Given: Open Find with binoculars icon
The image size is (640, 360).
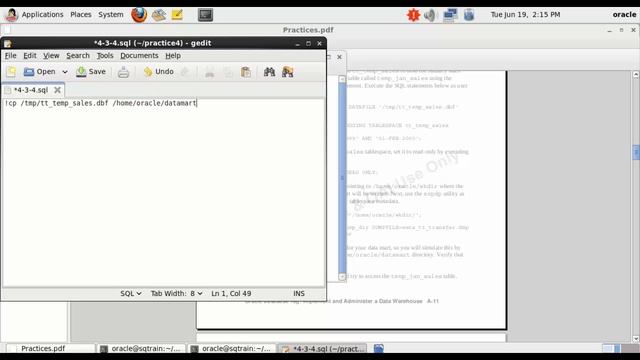Looking at the screenshot, I should pos(269,72).
